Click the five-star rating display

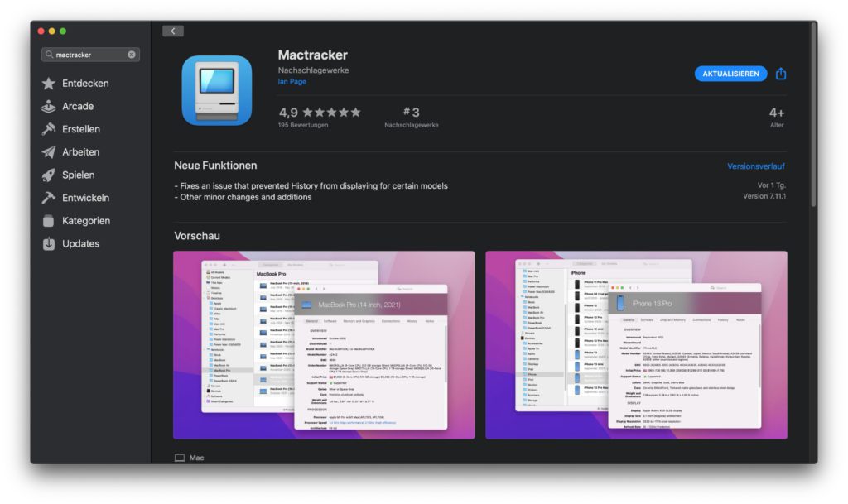pyautogui.click(x=333, y=111)
